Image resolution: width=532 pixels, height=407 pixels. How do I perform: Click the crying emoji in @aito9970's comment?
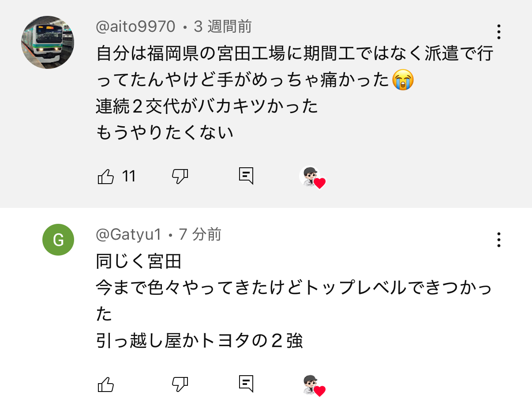point(403,81)
